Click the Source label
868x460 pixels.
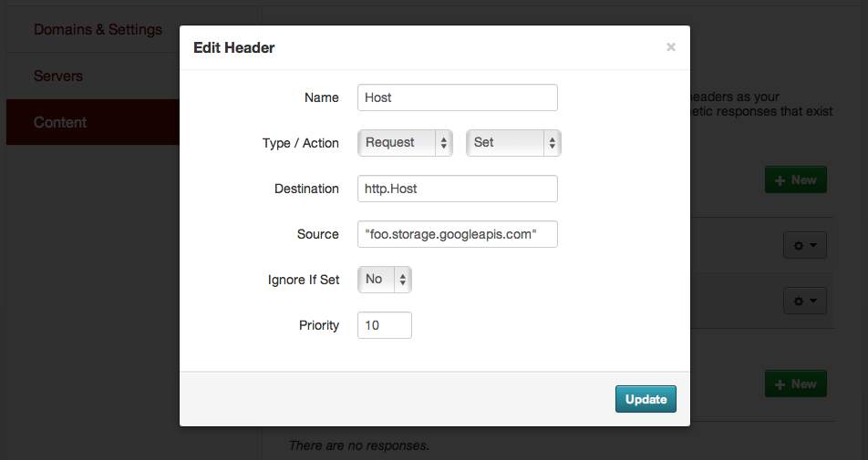click(x=317, y=234)
